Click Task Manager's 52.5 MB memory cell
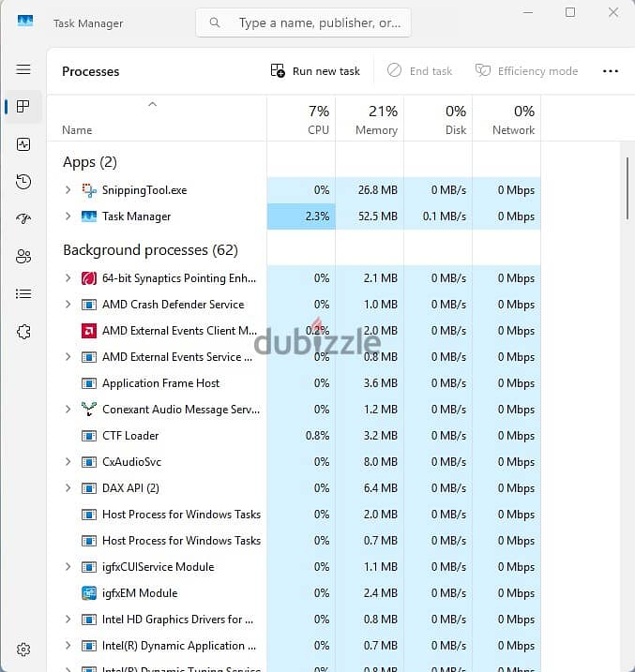This screenshot has height=672, width=635. [370, 217]
